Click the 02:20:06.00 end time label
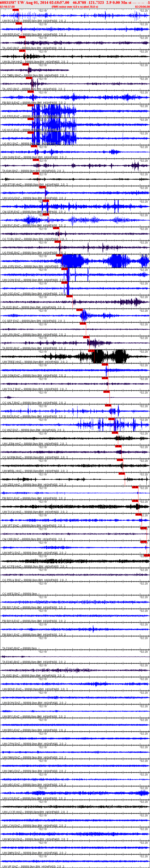150x868 pixels. point(142,7)
